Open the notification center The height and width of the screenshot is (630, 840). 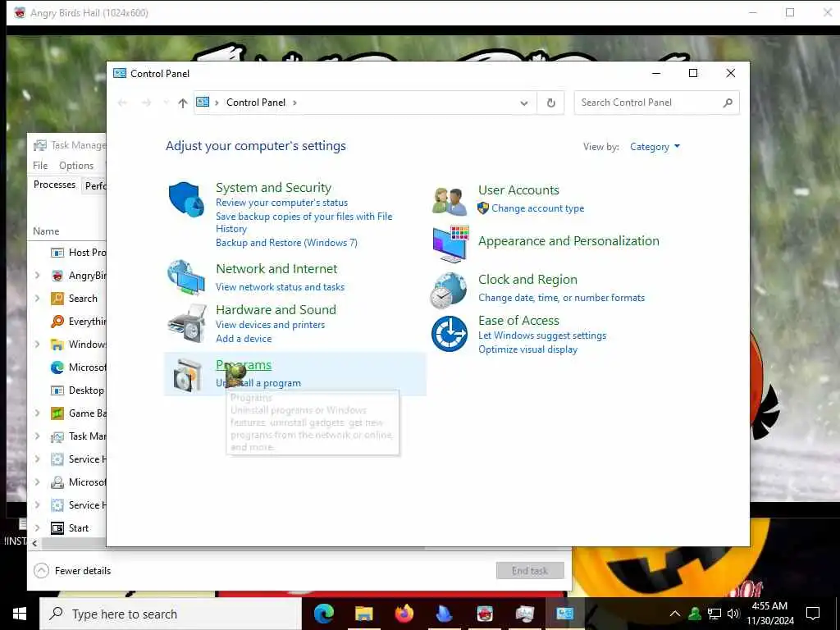pyautogui.click(x=813, y=614)
